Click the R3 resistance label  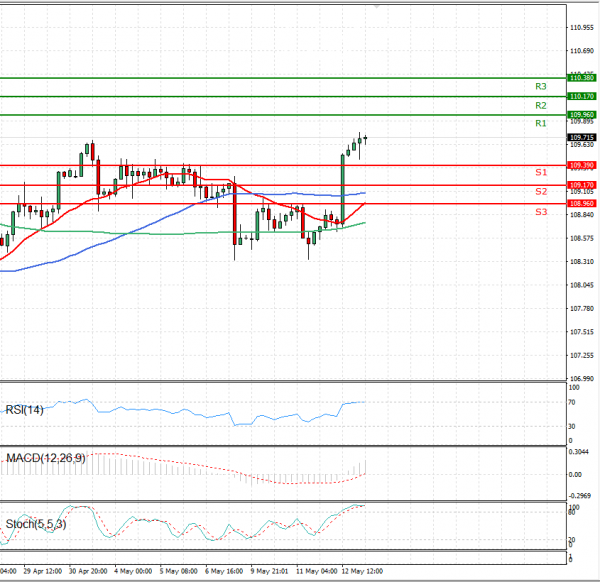coord(541,86)
